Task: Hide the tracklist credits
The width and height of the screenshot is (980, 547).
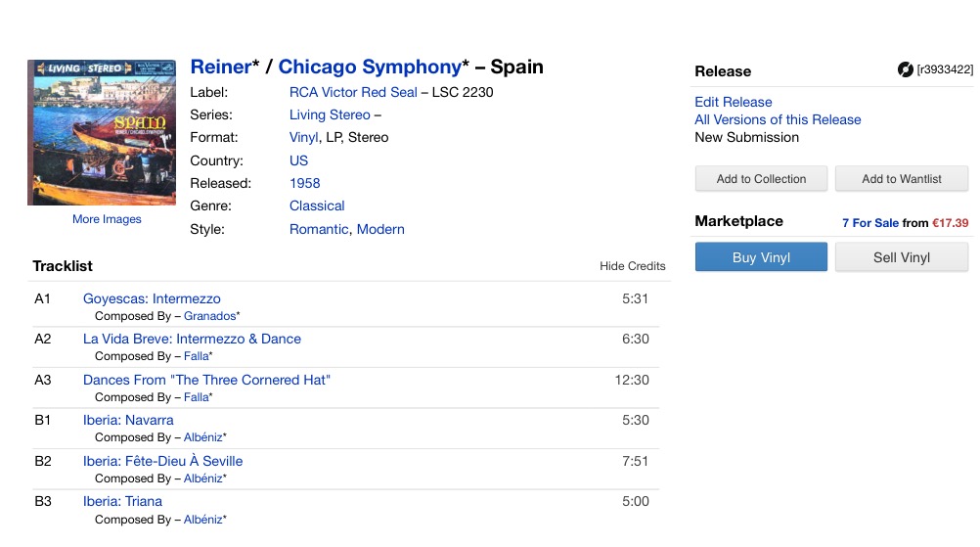Action: (632, 266)
